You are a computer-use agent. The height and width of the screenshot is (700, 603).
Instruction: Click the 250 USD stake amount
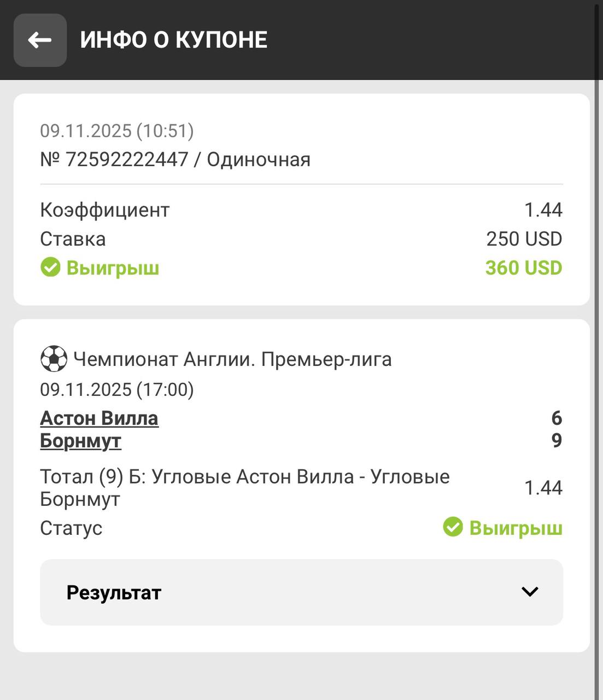[524, 239]
